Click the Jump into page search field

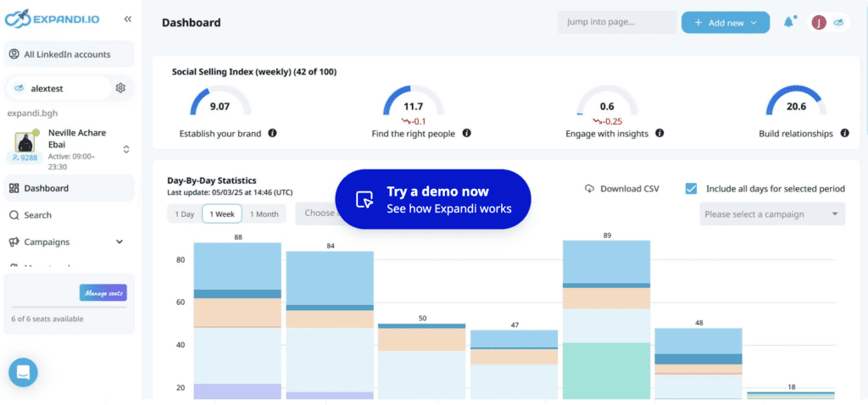point(616,23)
